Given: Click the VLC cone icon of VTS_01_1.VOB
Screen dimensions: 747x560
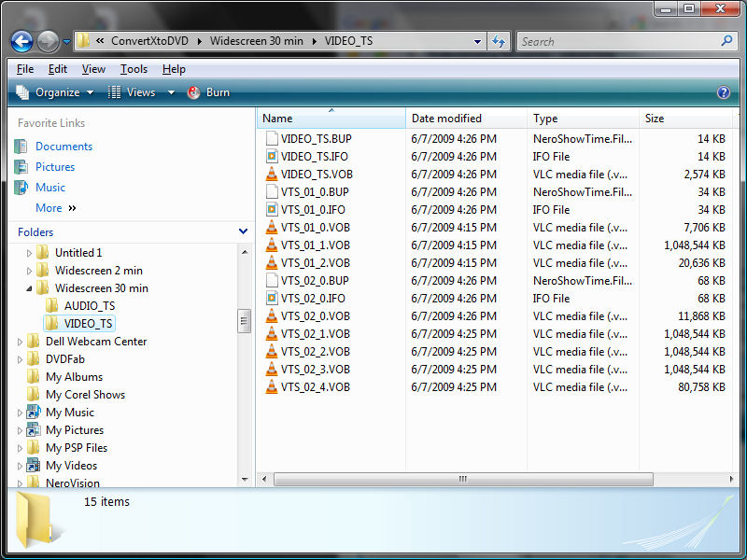Looking at the screenshot, I should (x=272, y=245).
